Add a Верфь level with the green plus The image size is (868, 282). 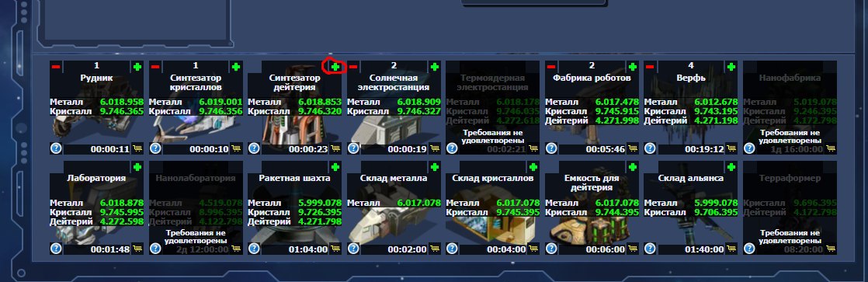[732, 67]
